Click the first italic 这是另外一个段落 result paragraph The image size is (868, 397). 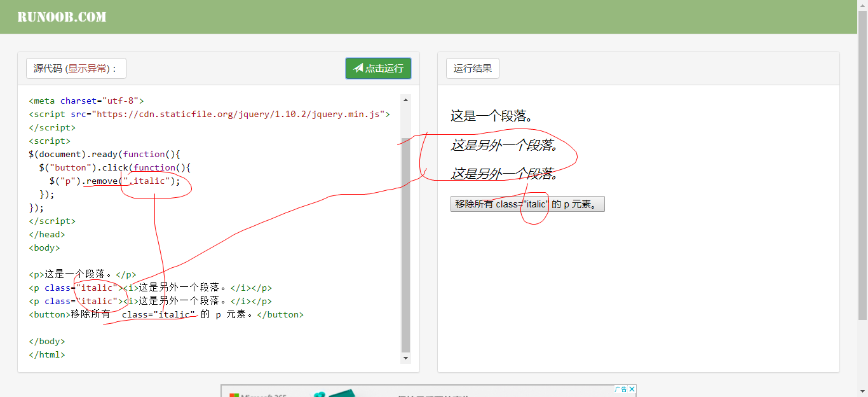click(x=505, y=145)
